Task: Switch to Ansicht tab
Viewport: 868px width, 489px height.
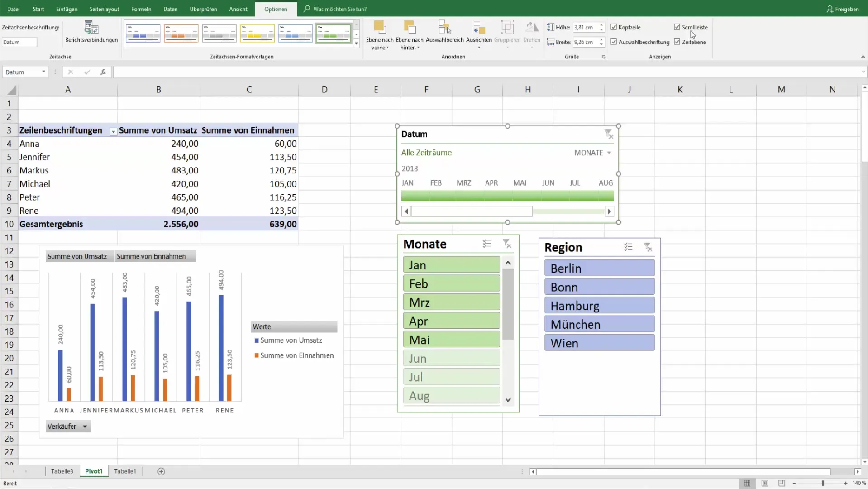Action: tap(238, 9)
